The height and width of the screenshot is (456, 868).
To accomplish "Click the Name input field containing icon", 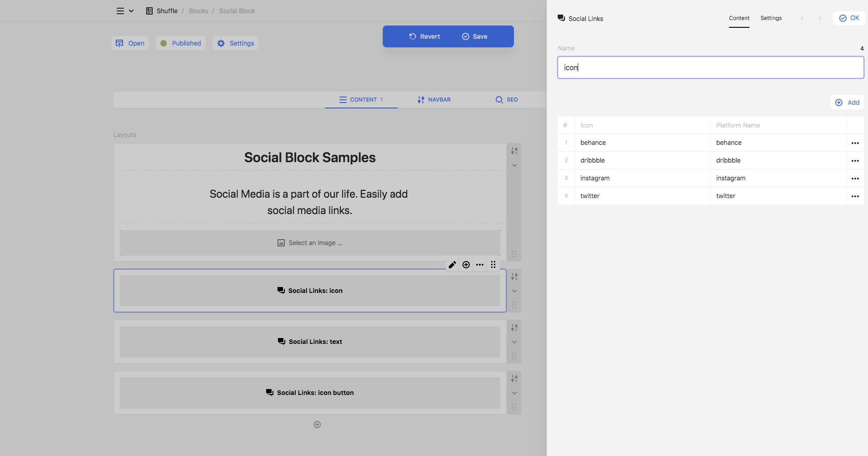I will 710,67.
